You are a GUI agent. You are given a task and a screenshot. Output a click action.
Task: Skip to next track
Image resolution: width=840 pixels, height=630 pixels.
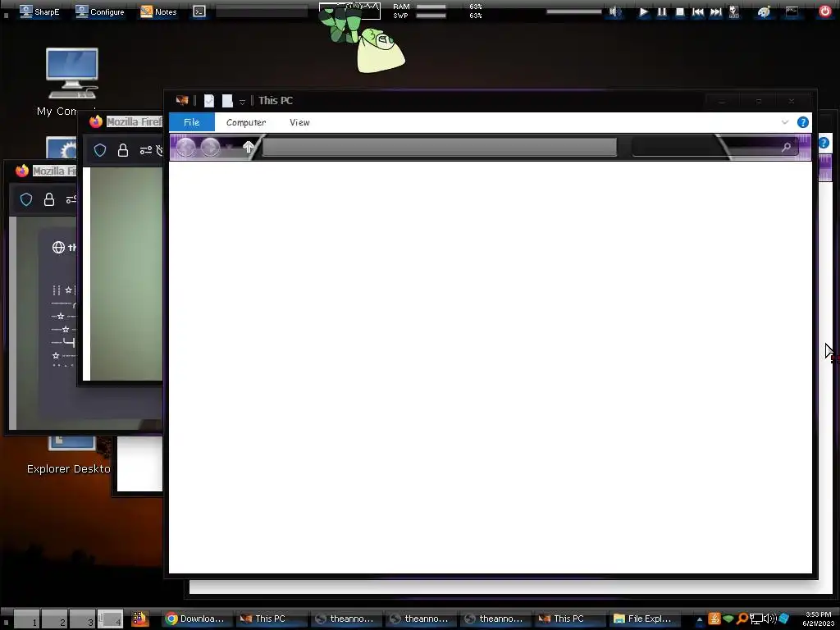(x=715, y=11)
